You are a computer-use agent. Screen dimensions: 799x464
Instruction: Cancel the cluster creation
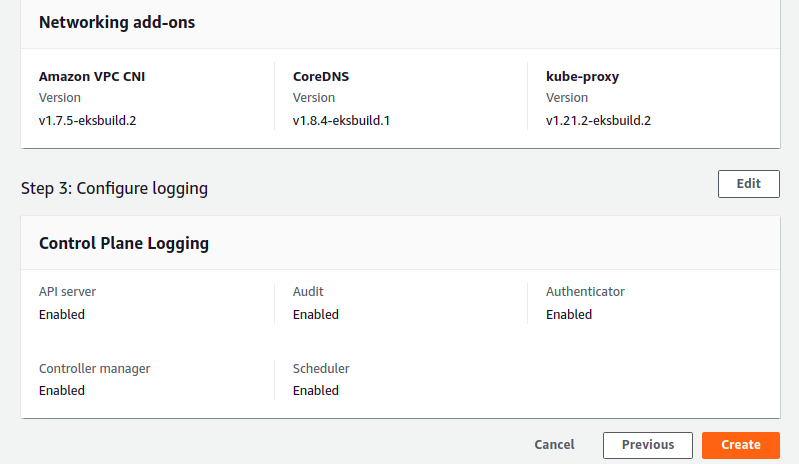click(554, 445)
